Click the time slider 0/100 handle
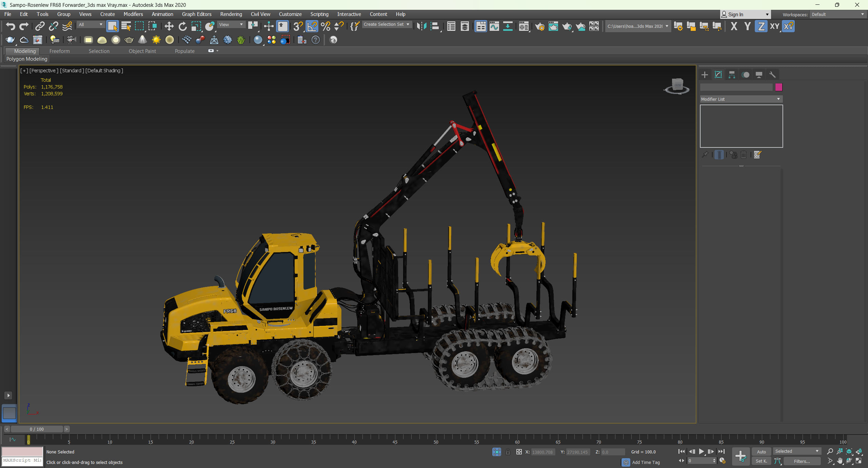The width and height of the screenshot is (868, 468). (37, 429)
